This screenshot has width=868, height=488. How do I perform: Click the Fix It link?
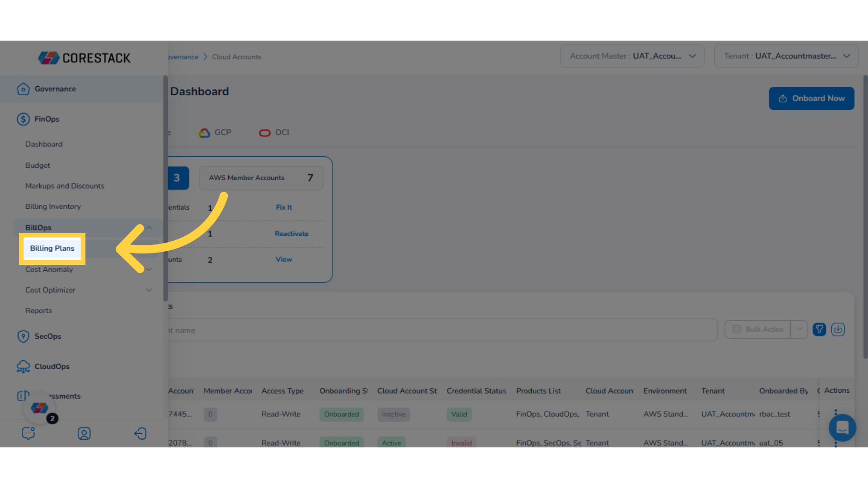click(284, 207)
